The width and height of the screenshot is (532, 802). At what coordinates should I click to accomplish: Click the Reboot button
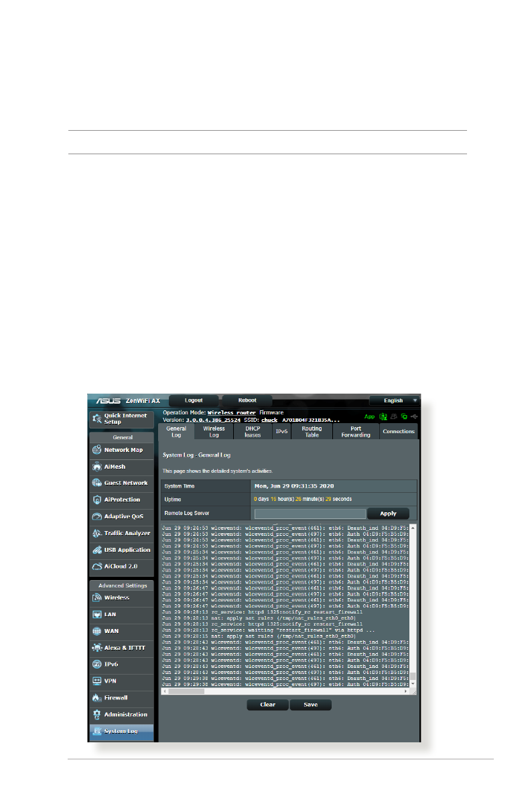coord(247,400)
